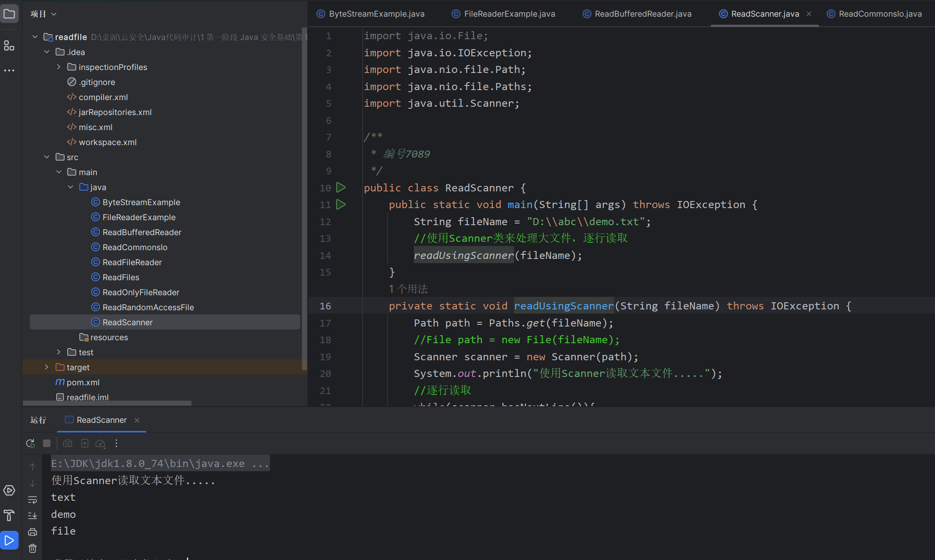Toggle Soft-Wrap in run console
This screenshot has width=935, height=560.
click(33, 500)
